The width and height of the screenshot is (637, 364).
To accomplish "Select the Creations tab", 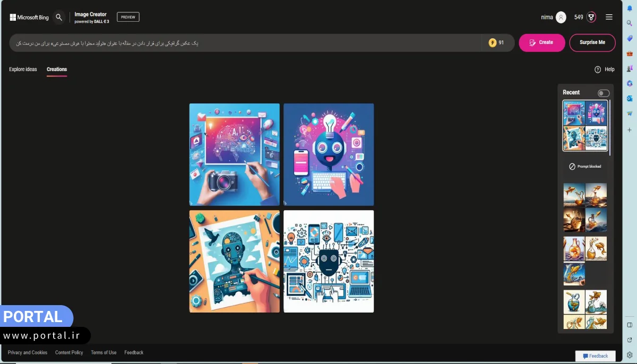I will point(57,70).
